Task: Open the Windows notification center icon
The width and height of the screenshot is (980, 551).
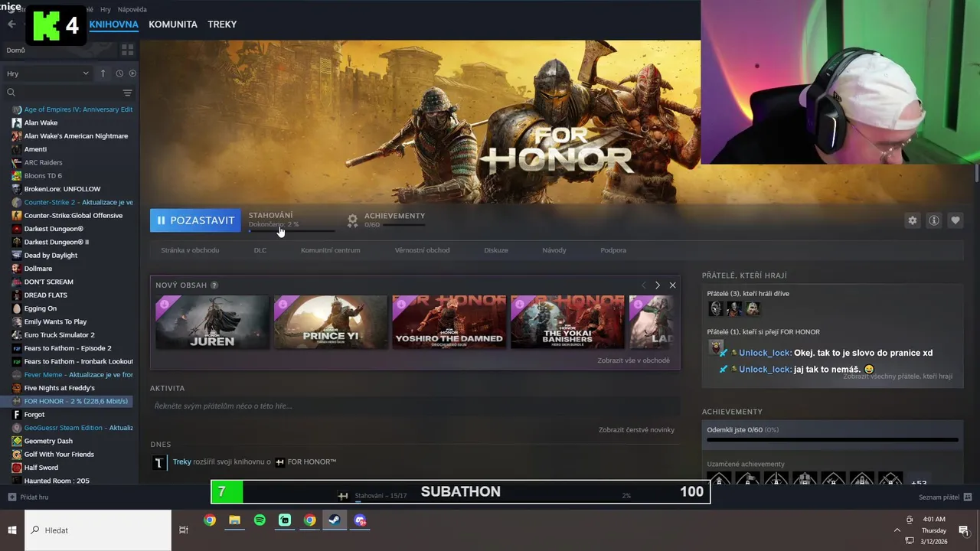Action: click(964, 530)
